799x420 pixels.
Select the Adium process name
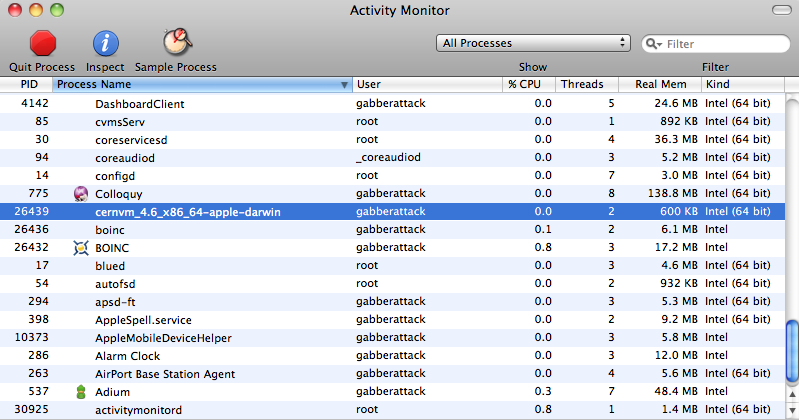[x=113, y=392]
